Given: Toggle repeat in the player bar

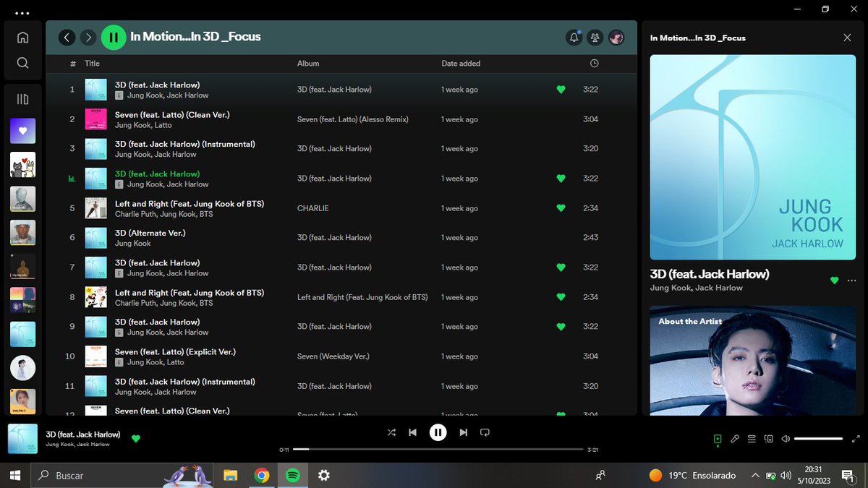Looking at the screenshot, I should [x=485, y=432].
